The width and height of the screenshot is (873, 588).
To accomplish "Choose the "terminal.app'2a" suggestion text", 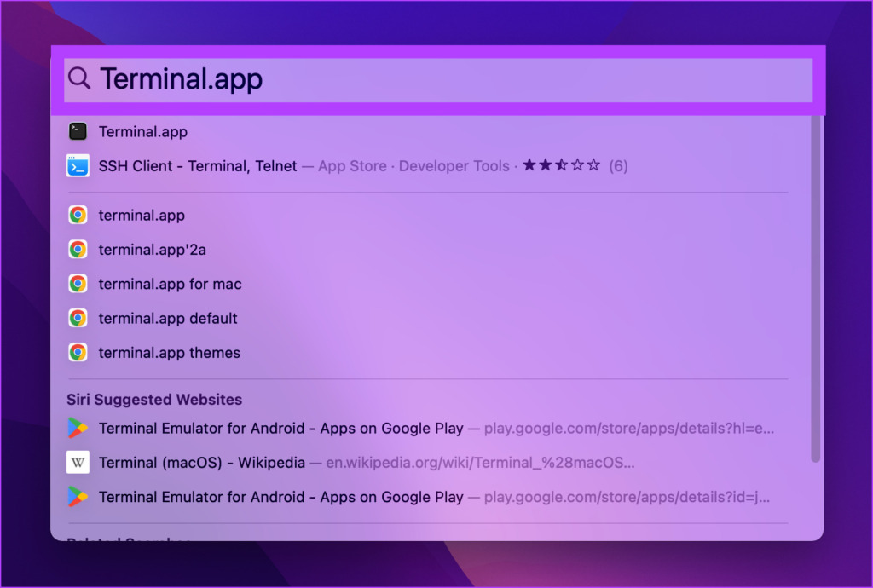I will tap(153, 250).
